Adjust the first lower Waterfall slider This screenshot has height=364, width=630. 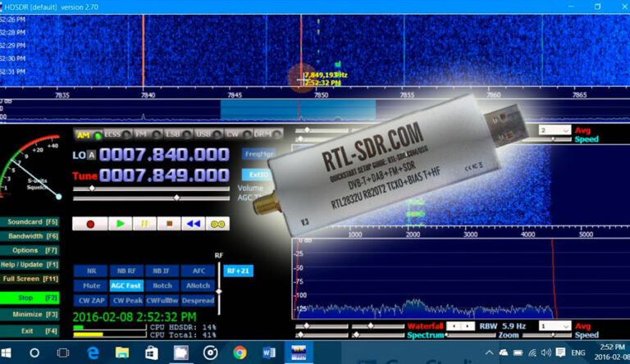pyautogui.click(x=322, y=325)
